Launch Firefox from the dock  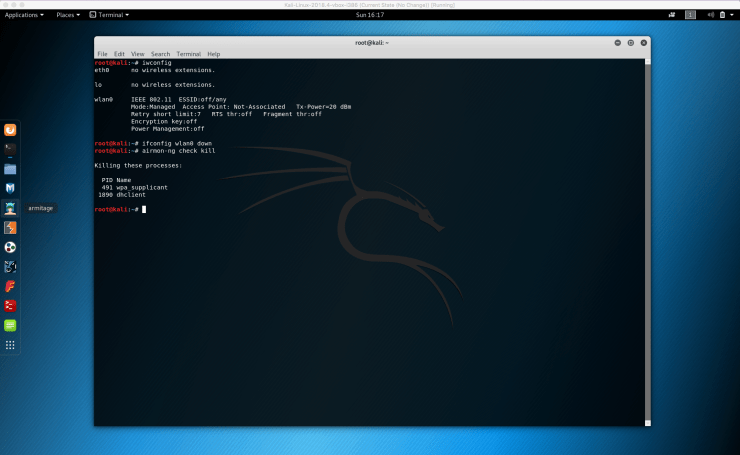[x=10, y=130]
